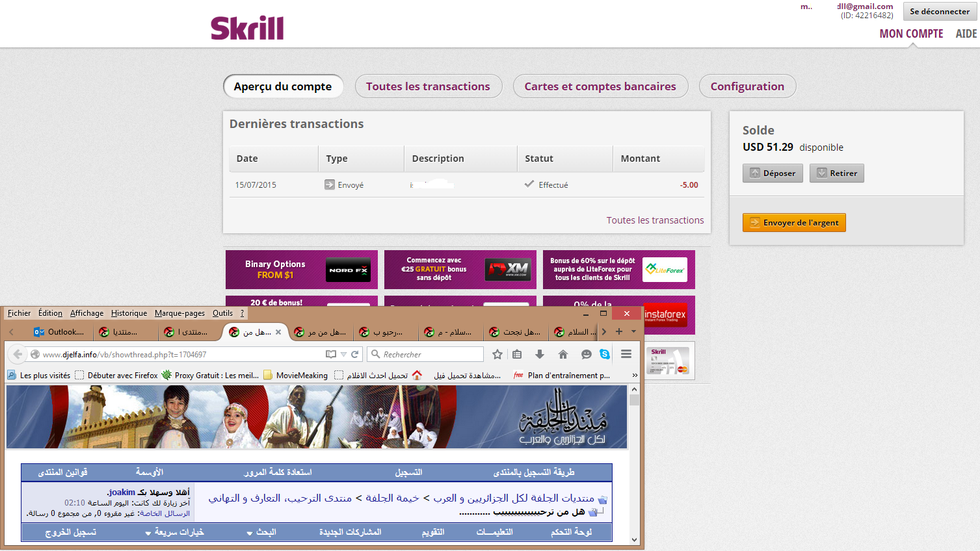
Task: Open the Affichage menu
Action: (86, 313)
